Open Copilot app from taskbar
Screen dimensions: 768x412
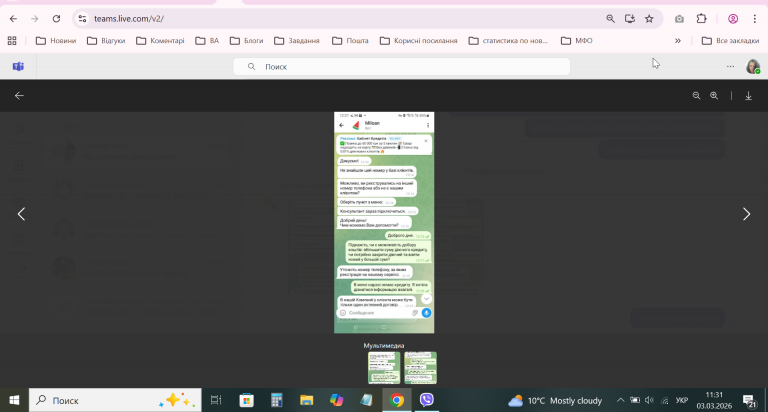coord(336,400)
